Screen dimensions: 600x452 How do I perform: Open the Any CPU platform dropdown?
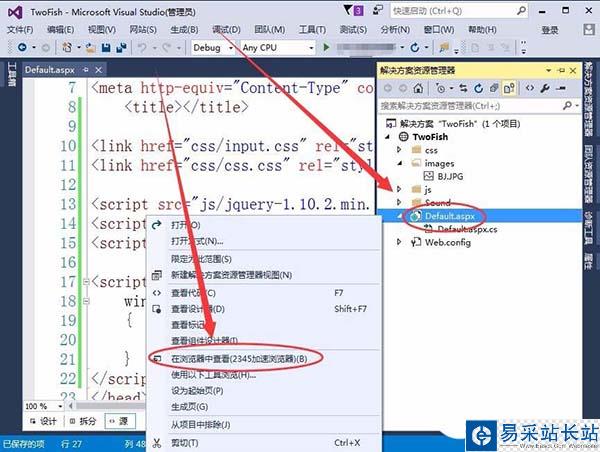(311, 48)
